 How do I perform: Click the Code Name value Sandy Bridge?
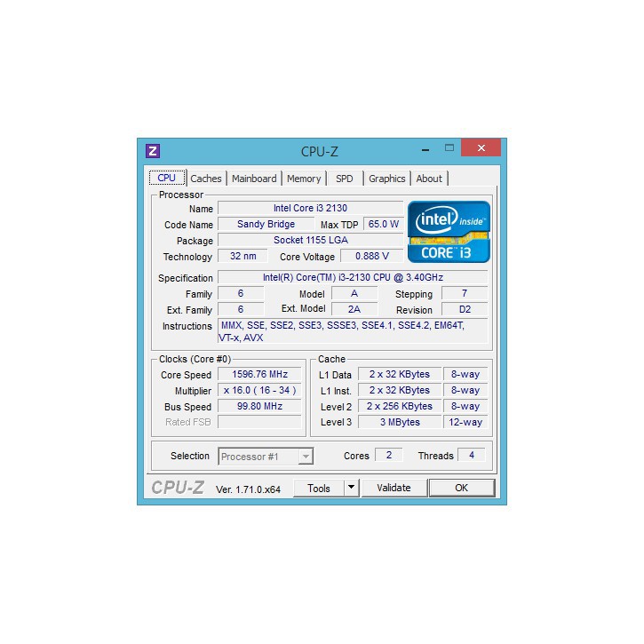point(266,224)
